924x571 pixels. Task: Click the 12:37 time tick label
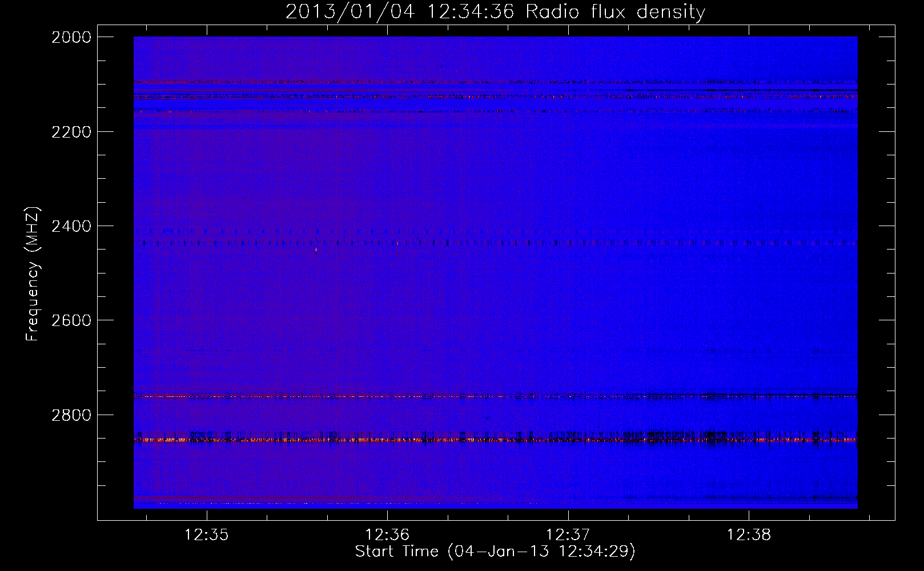(568, 535)
